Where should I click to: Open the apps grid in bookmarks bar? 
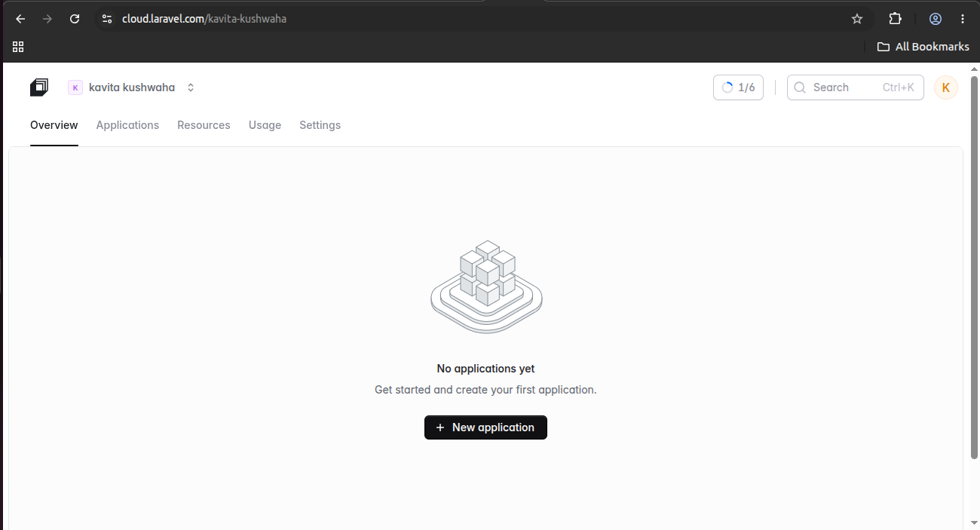pyautogui.click(x=18, y=47)
